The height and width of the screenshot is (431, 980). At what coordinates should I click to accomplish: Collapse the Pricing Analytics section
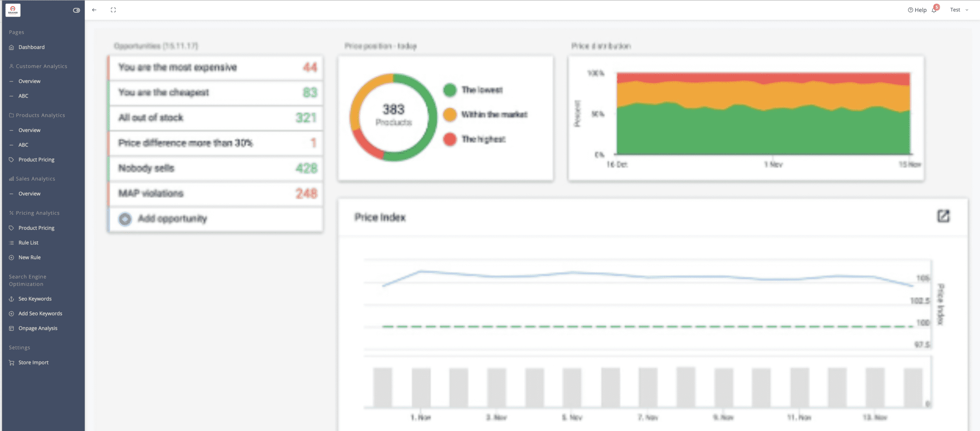pos(34,213)
